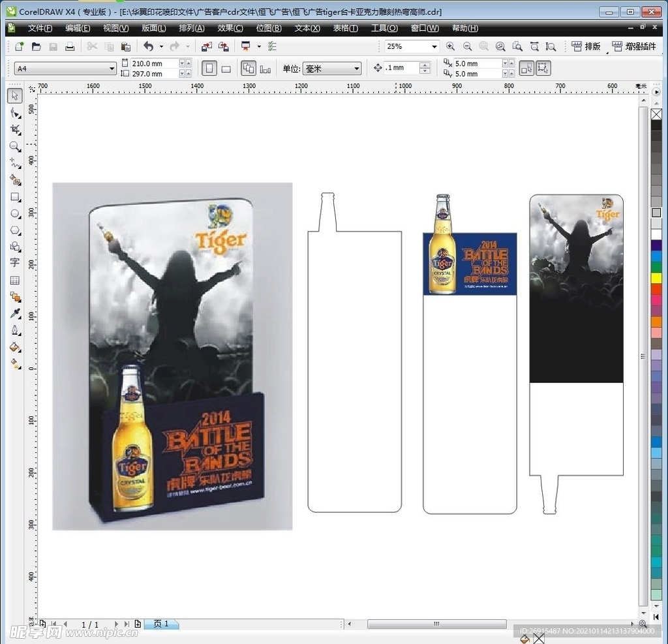
Task: Activate the Text tool (字)
Action: tap(15, 263)
